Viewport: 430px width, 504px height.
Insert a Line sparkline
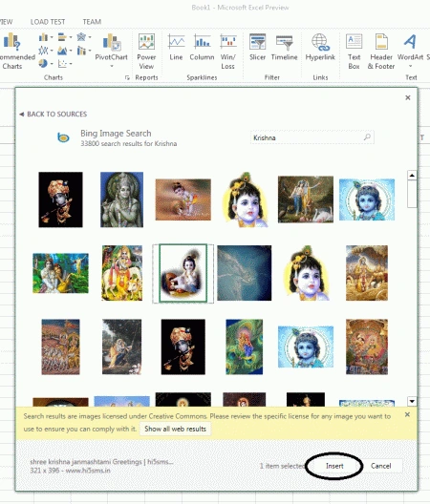click(176, 48)
